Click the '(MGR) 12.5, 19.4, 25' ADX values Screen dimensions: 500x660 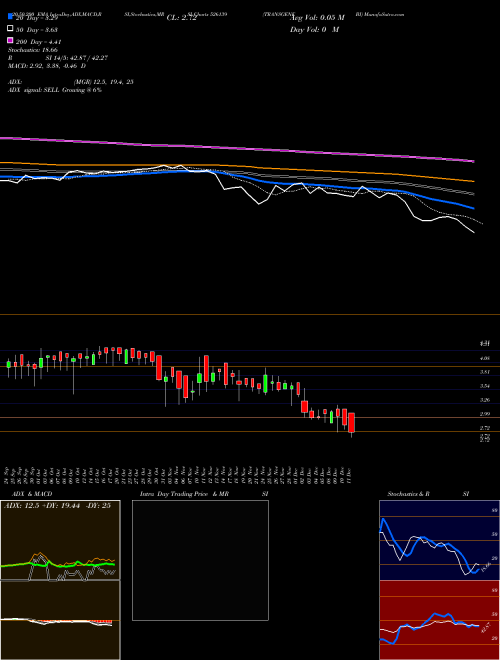click(x=104, y=82)
